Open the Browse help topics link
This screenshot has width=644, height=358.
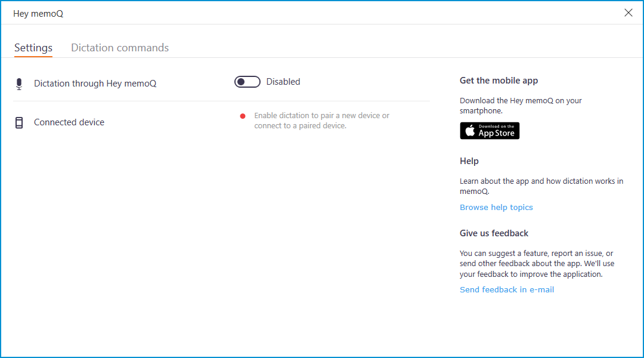(x=496, y=207)
